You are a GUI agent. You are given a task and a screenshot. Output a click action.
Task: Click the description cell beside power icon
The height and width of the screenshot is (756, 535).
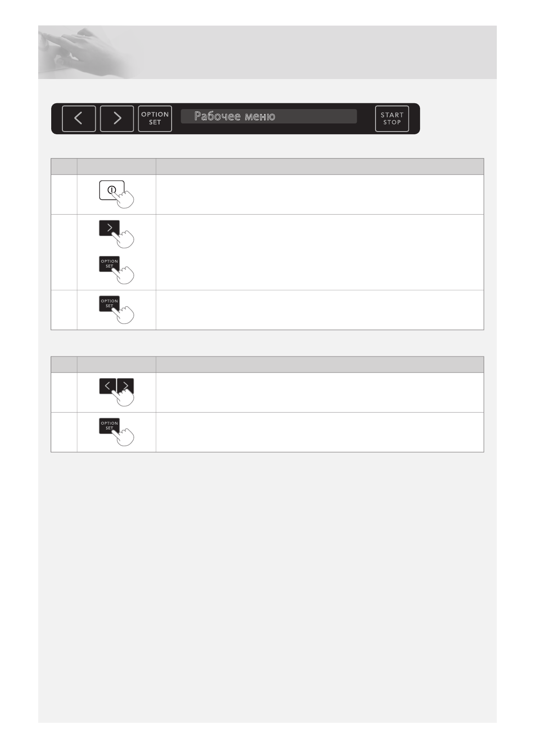click(320, 194)
